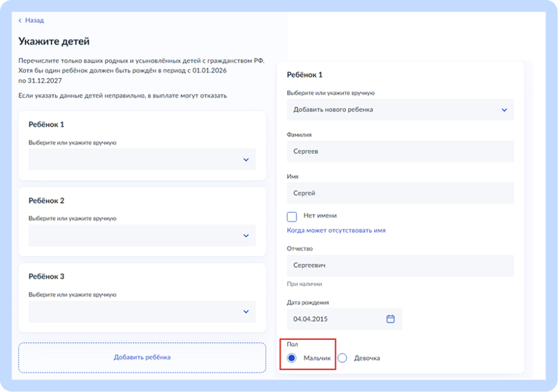558x392 pixels.
Task: Click the Отчество field containing Сергеевич
Action: [401, 266]
